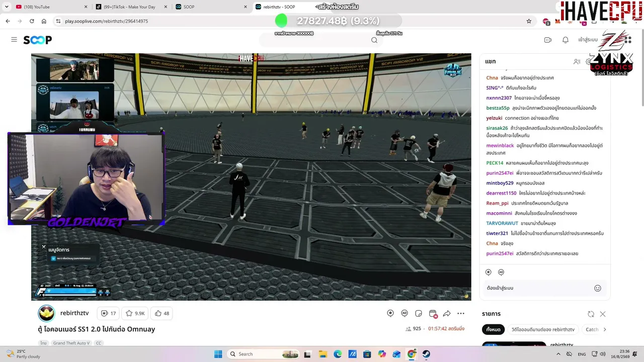The width and height of the screenshot is (644, 362).
Task: Click the star balloon icon below video
Action: [390, 313]
